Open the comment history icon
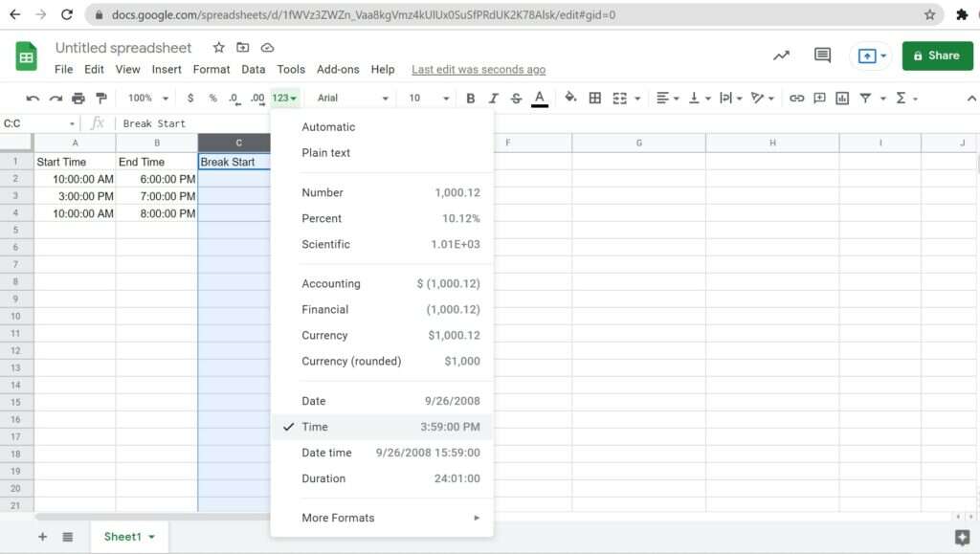This screenshot has width=980, height=554. (822, 55)
